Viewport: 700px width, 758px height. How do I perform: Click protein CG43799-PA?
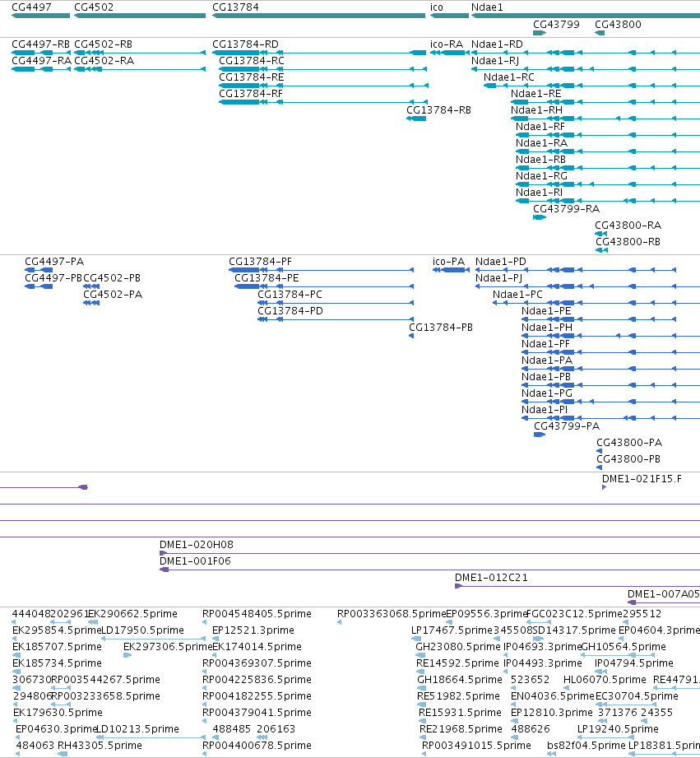coord(567,426)
